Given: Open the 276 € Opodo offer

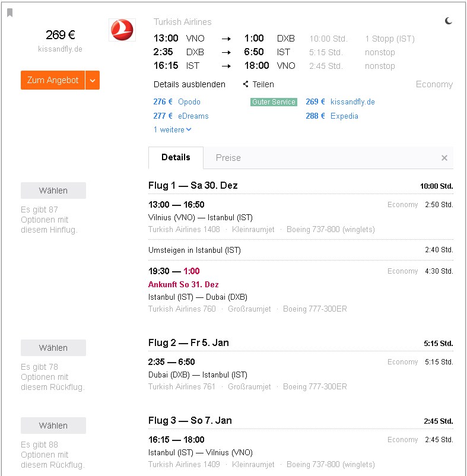Looking at the screenshot, I should coord(177,101).
